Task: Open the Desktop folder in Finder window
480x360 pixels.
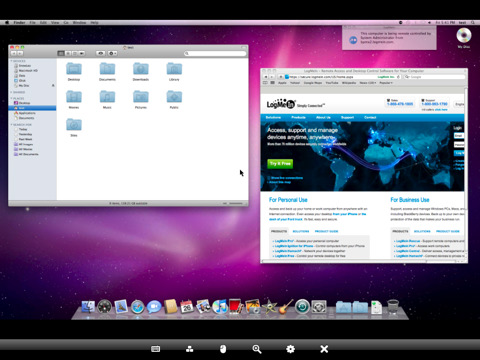Action: coord(74,72)
